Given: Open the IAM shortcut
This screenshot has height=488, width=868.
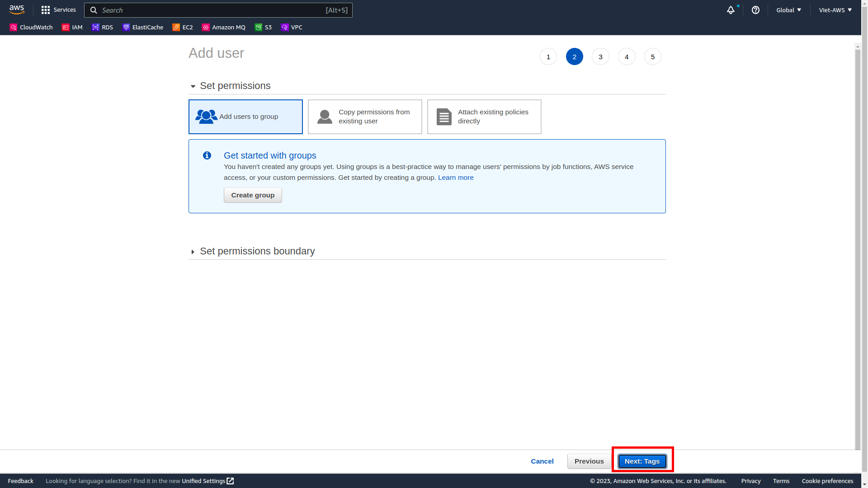Looking at the screenshot, I should click(72, 27).
